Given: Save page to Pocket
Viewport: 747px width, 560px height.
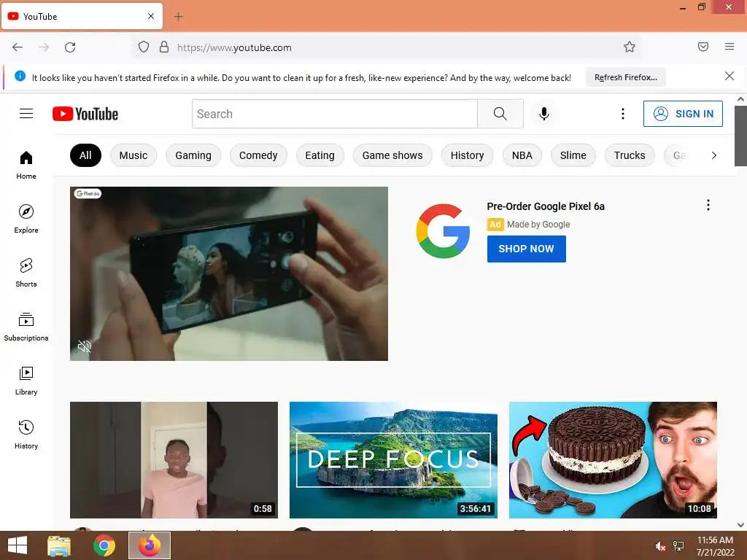Looking at the screenshot, I should pos(703,47).
